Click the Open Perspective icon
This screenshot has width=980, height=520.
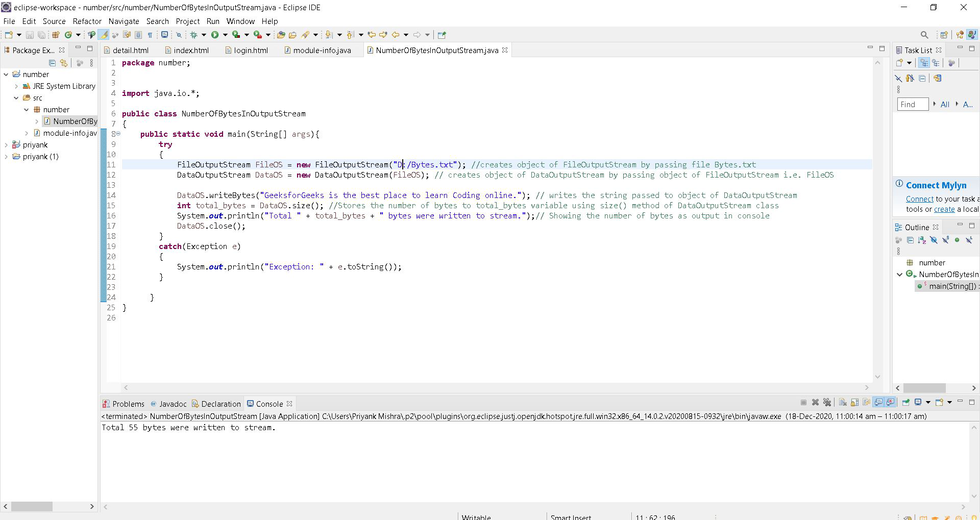pos(944,35)
